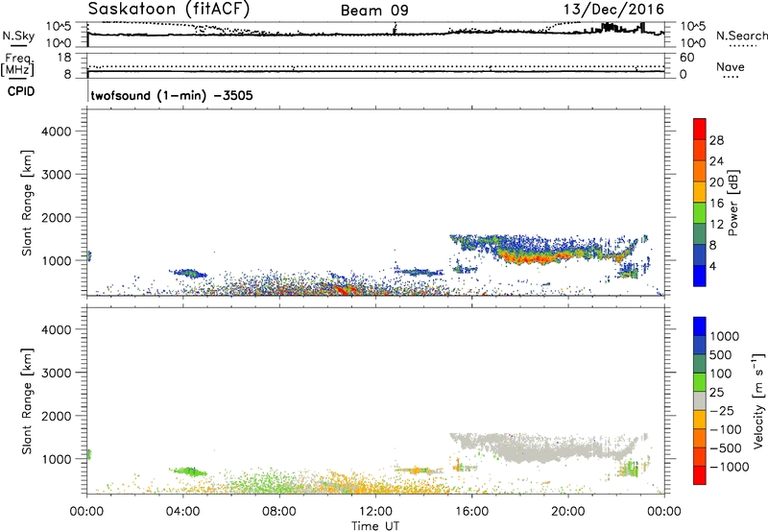Click the "twofsound (1-min) -3505" text
This screenshot has height=532, width=768.
click(172, 95)
